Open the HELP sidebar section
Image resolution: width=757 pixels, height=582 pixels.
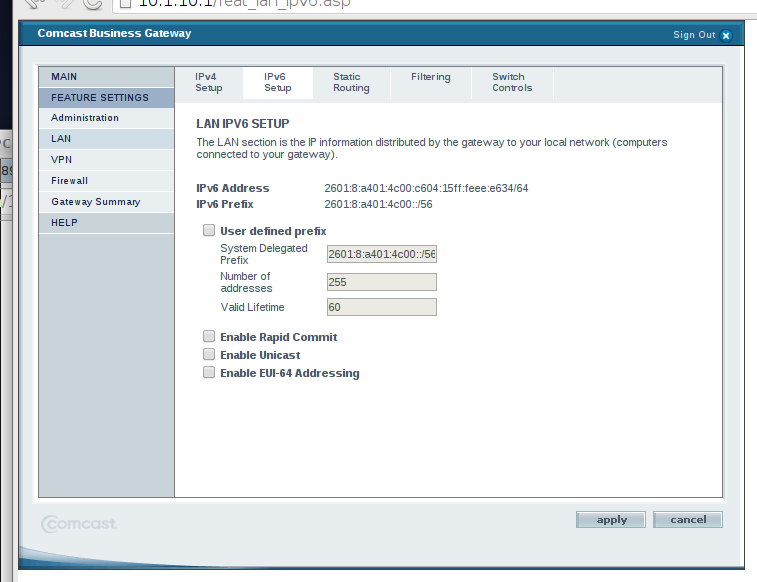click(x=106, y=223)
